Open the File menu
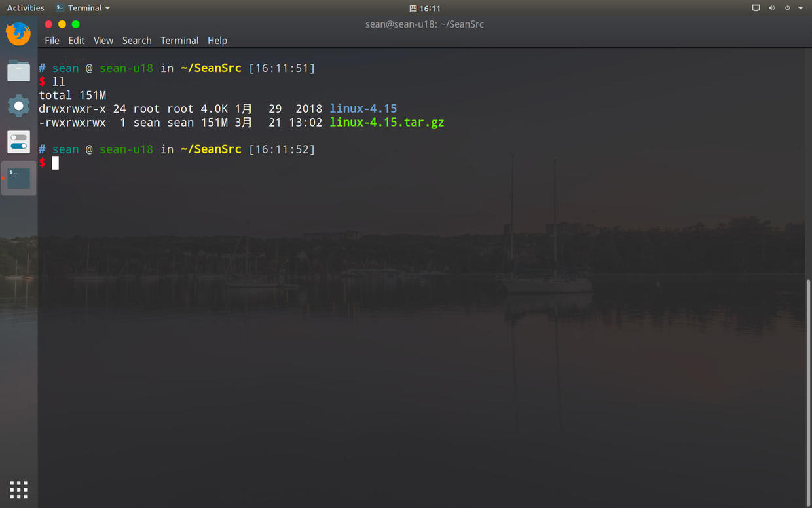Image resolution: width=812 pixels, height=508 pixels. point(52,40)
